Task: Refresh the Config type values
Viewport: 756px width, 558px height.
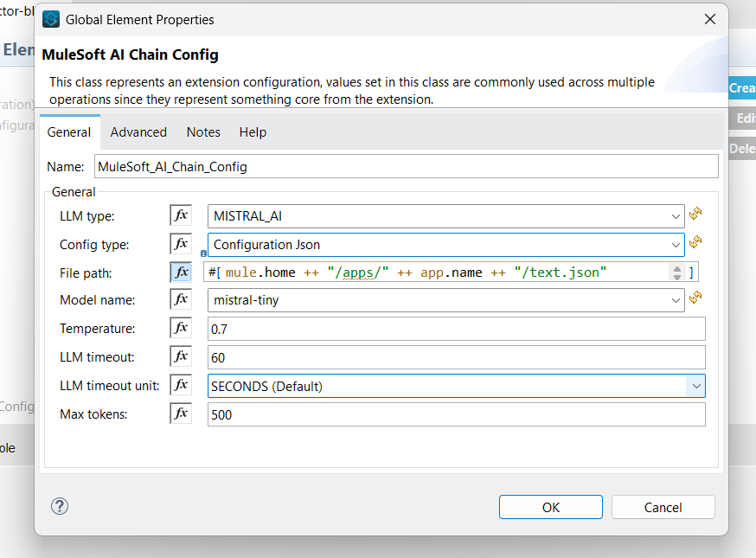Action: pos(695,241)
